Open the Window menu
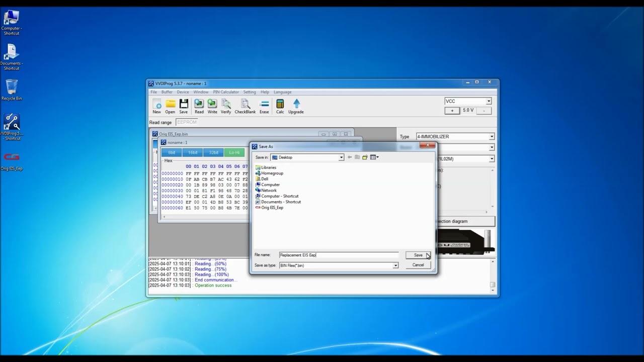This screenshot has height=362, width=644. [201, 92]
